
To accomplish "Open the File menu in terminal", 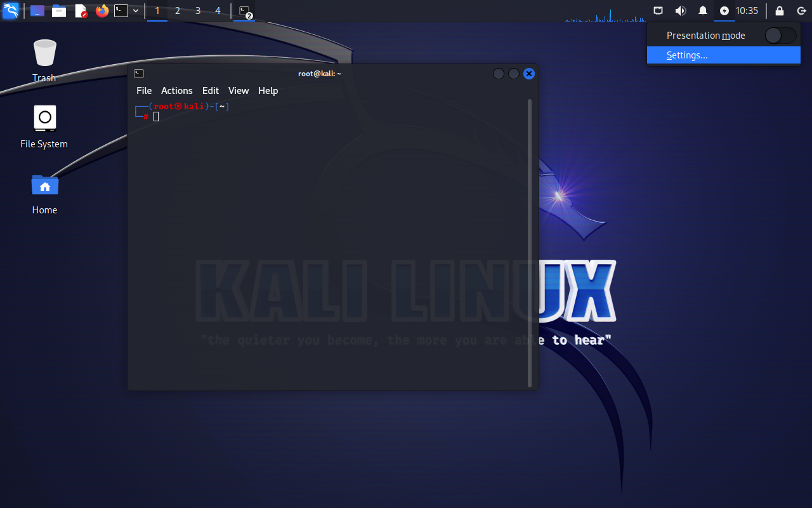I will tap(144, 91).
